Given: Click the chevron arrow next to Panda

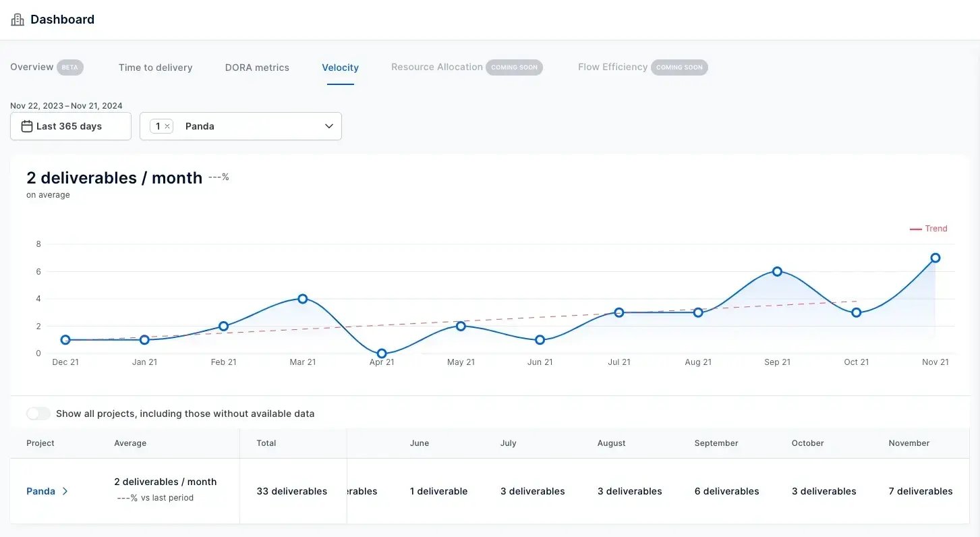Looking at the screenshot, I should point(64,491).
